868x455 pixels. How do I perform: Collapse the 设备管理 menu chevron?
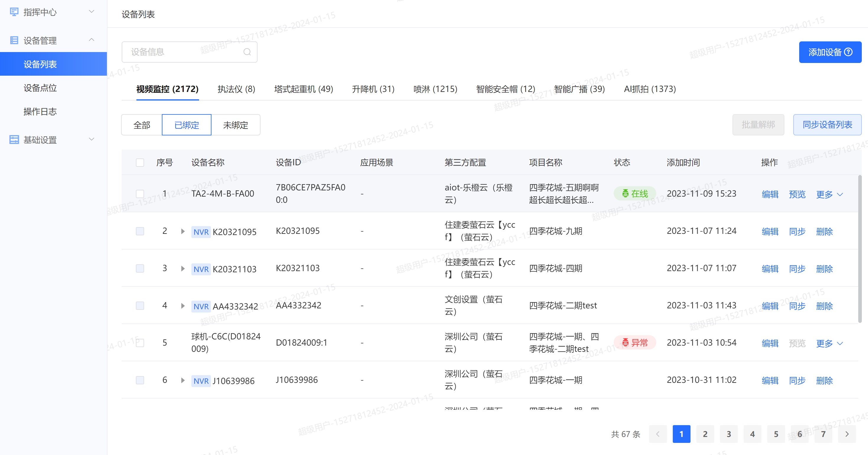coord(91,40)
